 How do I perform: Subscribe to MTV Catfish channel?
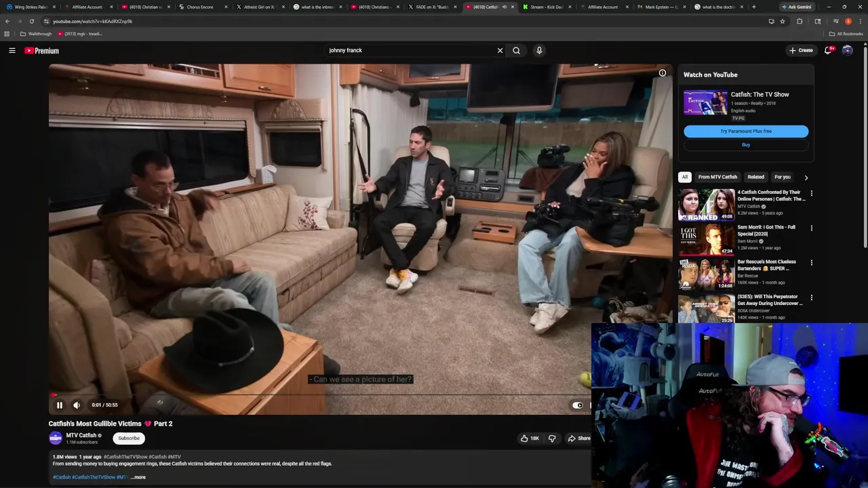[x=129, y=439]
